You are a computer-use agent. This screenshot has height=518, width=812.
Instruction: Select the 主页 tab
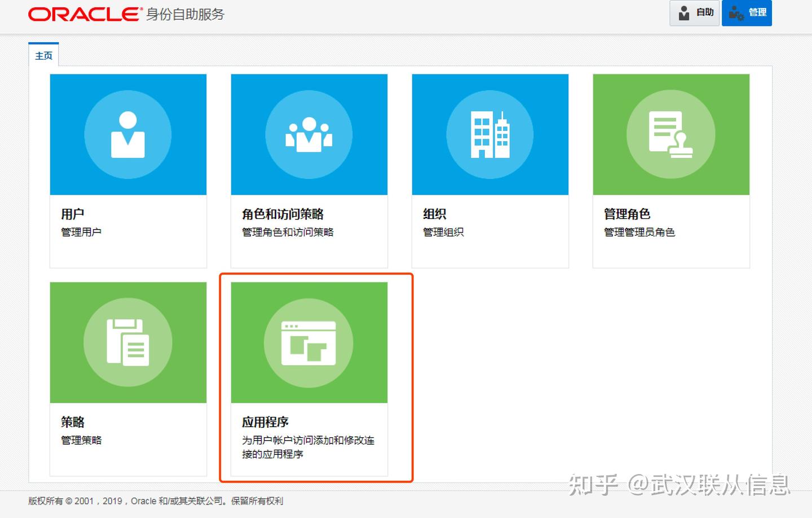[44, 55]
